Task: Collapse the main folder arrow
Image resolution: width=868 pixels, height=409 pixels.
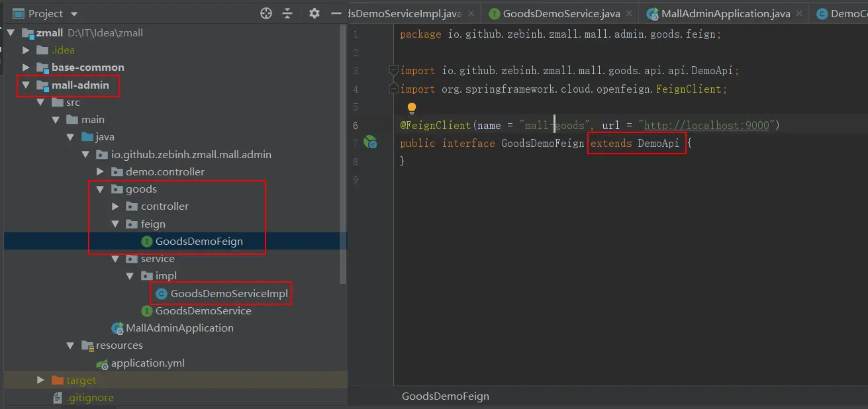Action: 56,120
